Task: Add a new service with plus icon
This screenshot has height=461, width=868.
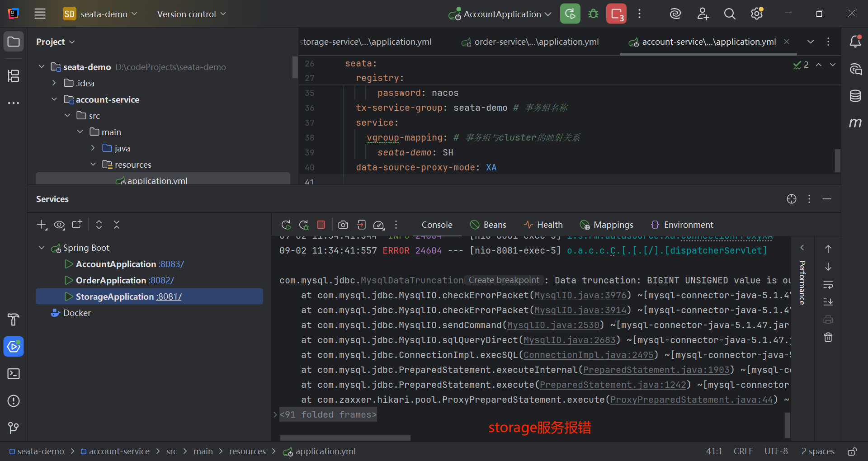Action: [42, 225]
